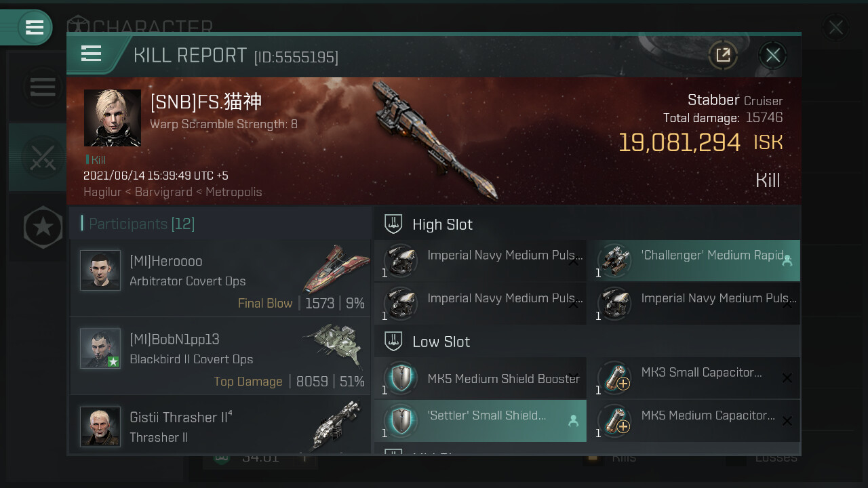Open the Kill Report hamburger menu
Image resolution: width=868 pixels, height=488 pixels.
click(x=91, y=54)
